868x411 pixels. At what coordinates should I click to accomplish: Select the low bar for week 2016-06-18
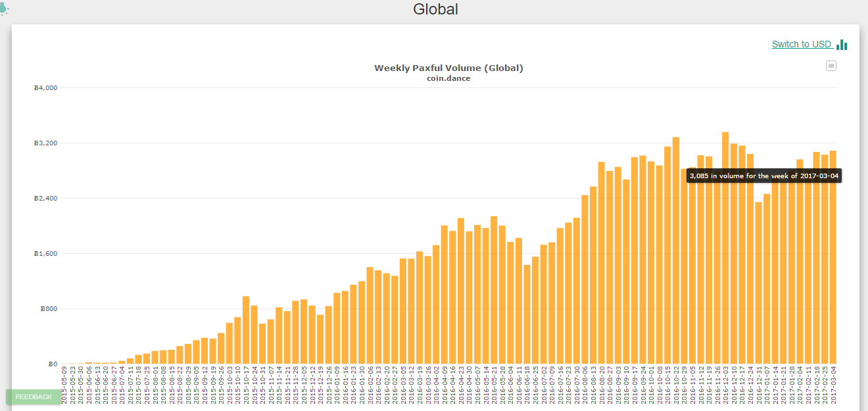tap(527, 314)
